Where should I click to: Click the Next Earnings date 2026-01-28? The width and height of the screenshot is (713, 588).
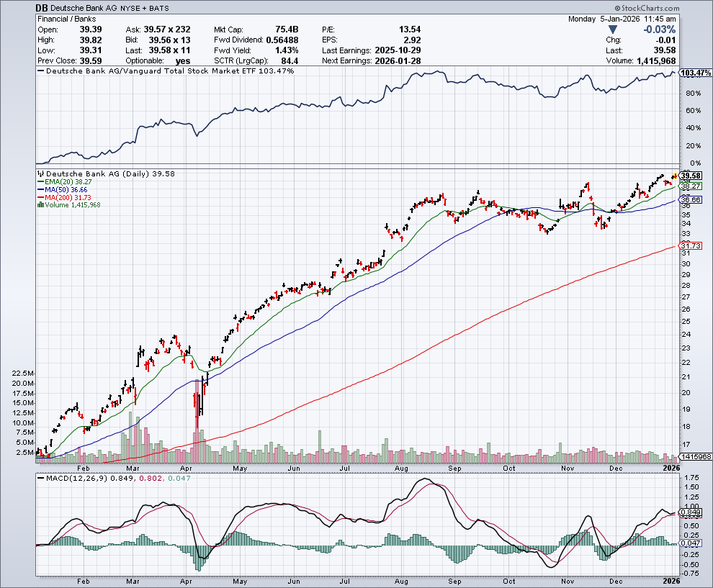397,60
